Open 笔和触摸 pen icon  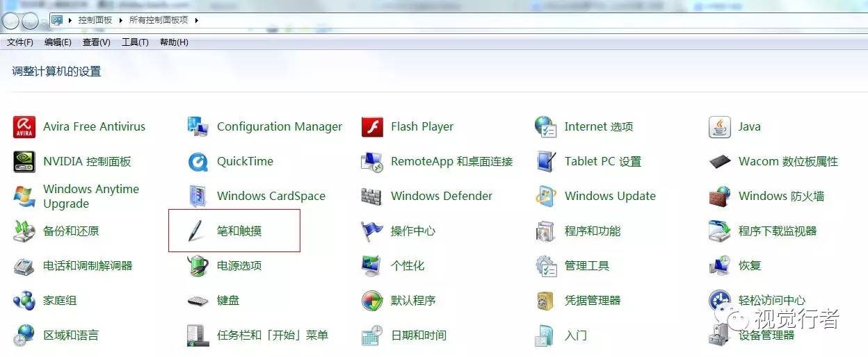point(197,231)
